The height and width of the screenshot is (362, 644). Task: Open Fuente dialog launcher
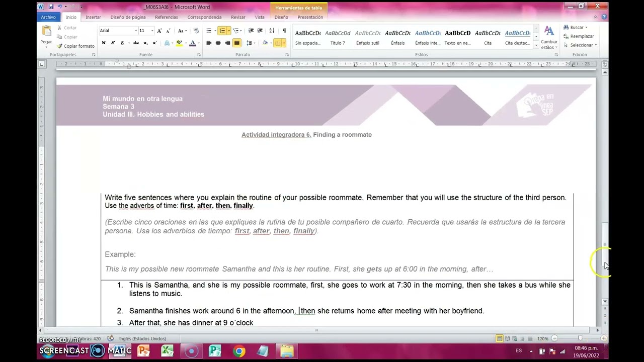[199, 55]
